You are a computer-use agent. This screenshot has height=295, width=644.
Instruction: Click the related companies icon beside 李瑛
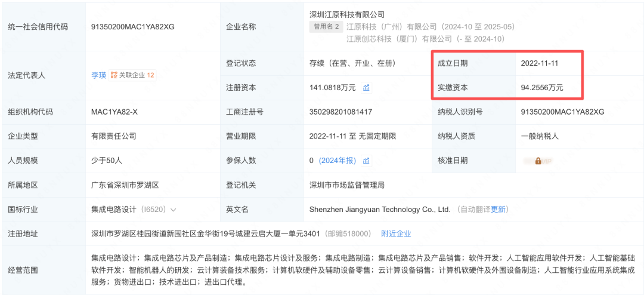click(114, 75)
